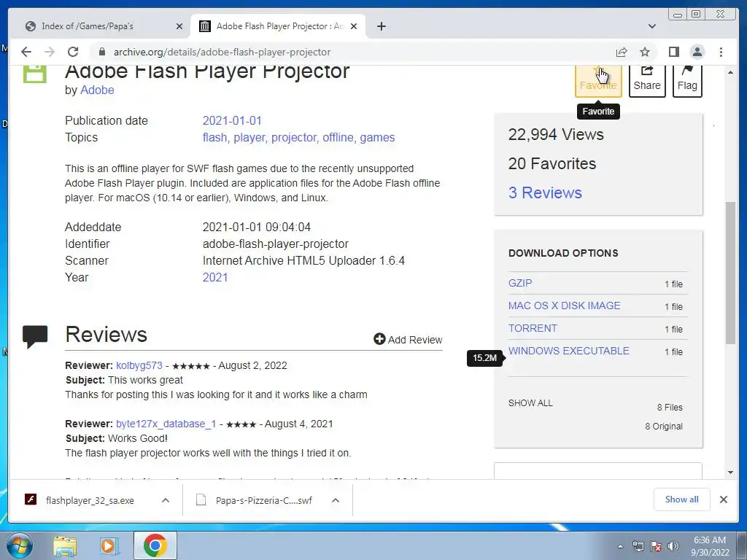Click the Reviews speech bubble icon
The image size is (747, 560).
[x=35, y=337]
